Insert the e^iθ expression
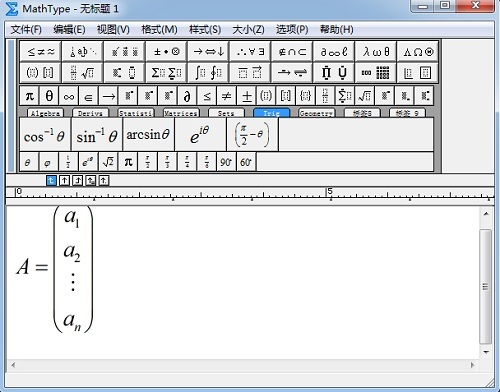 (200, 135)
